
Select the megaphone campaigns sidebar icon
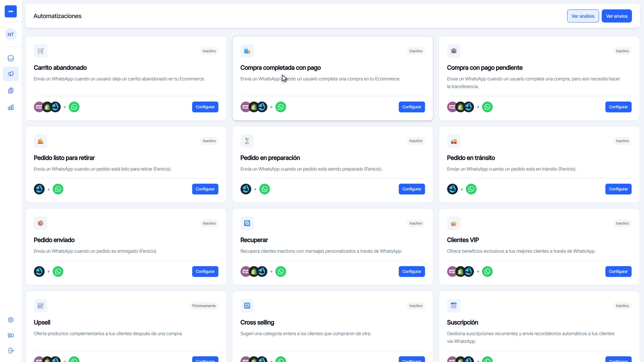(11, 74)
